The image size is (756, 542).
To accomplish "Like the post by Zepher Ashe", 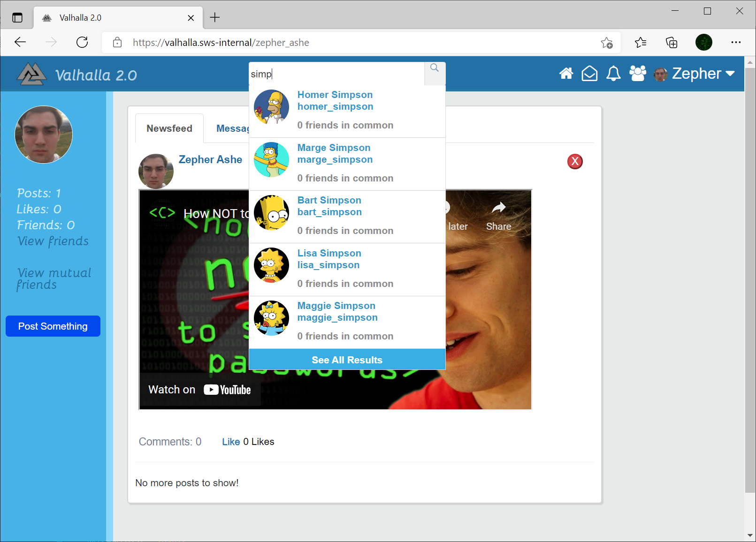I will click(x=231, y=442).
